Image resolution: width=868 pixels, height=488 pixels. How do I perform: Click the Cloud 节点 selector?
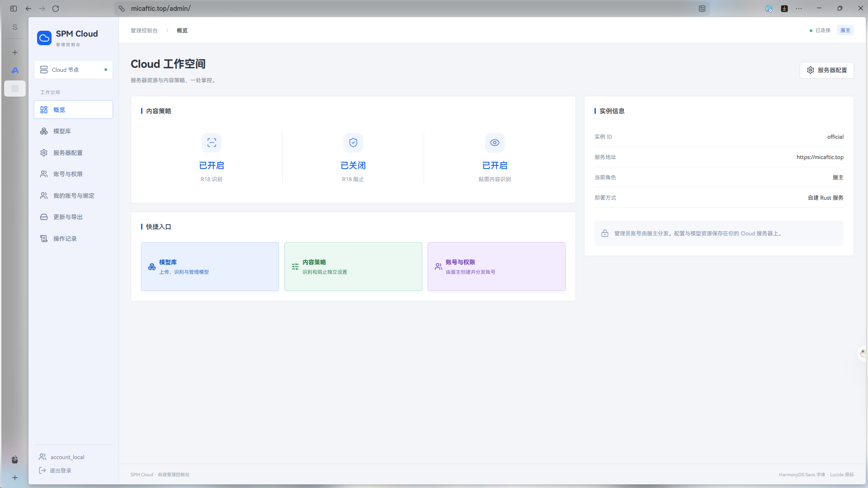(73, 70)
